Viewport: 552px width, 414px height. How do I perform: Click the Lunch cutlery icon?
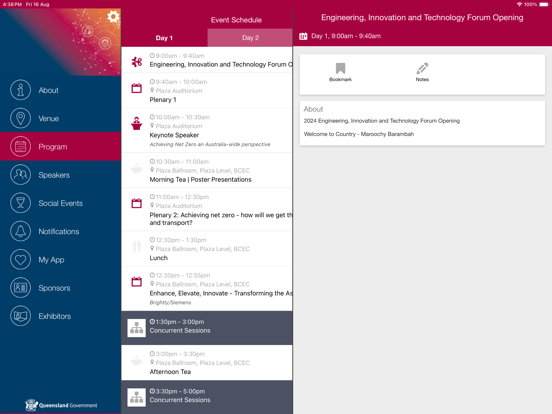point(137,246)
